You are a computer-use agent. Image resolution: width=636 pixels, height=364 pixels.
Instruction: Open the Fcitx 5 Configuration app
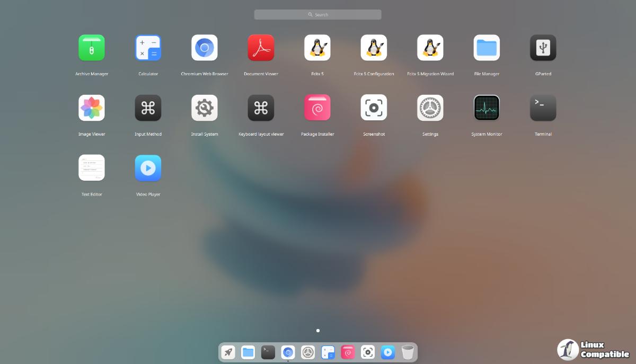[374, 48]
